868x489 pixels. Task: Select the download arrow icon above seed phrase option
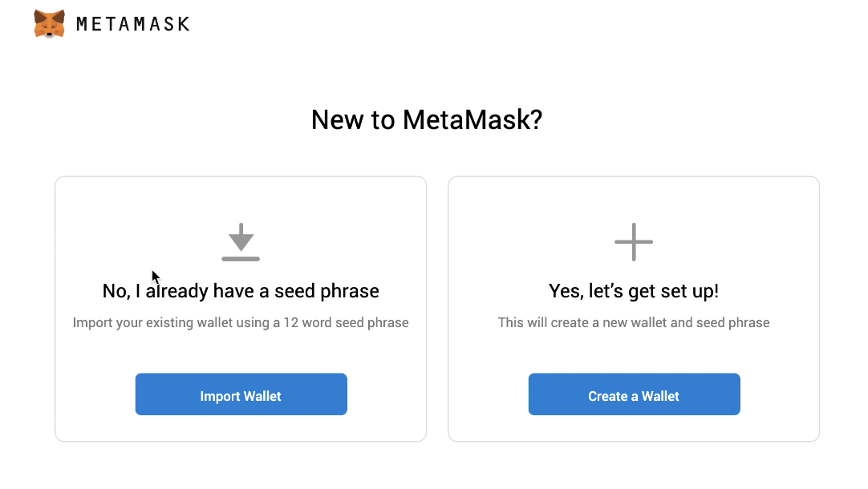[x=241, y=242]
